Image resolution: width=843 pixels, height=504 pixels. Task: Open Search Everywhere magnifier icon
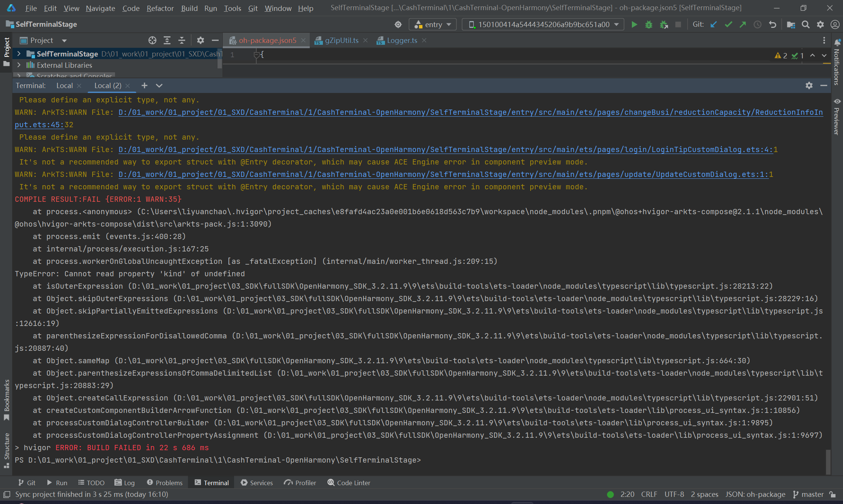pyautogui.click(x=805, y=24)
